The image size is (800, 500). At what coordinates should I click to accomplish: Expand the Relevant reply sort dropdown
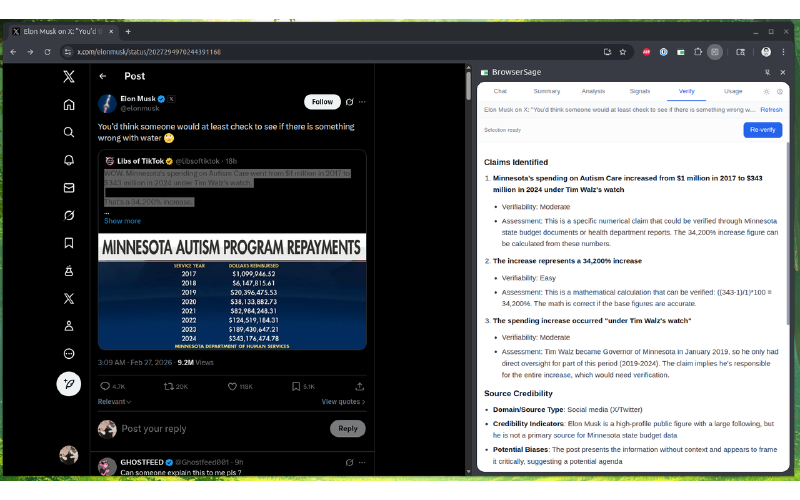point(114,402)
